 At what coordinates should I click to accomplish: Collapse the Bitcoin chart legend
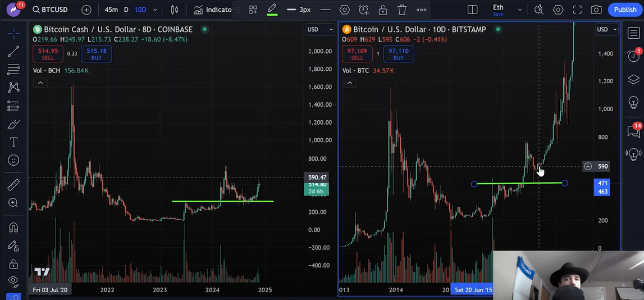click(x=350, y=83)
